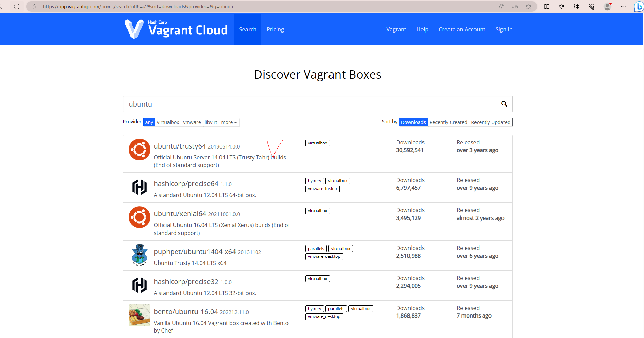Open the browser profile avatar
Viewport: 644px width, 338px height.
607,6
